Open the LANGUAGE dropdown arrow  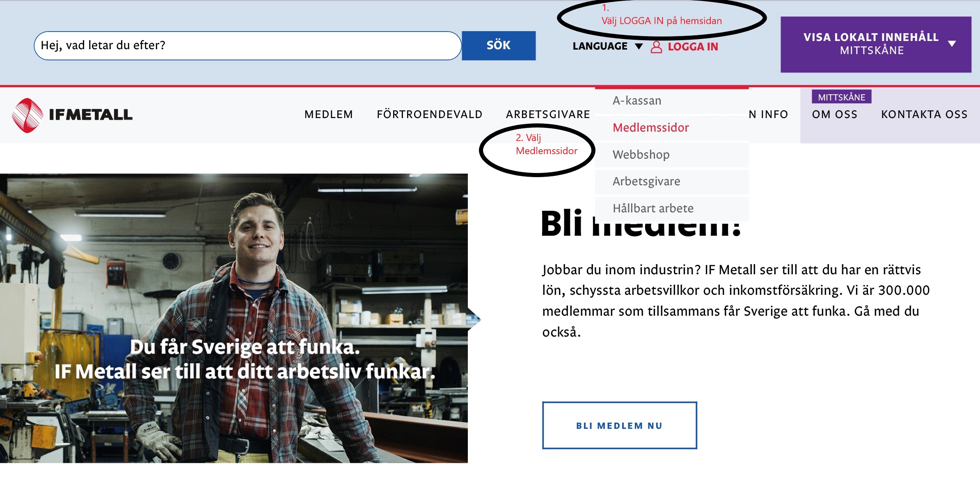tap(639, 46)
